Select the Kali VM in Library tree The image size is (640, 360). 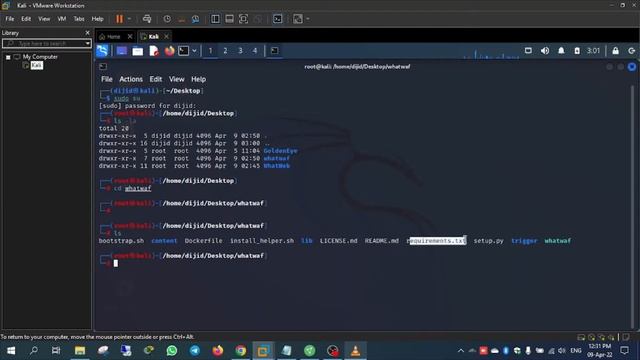click(x=36, y=65)
